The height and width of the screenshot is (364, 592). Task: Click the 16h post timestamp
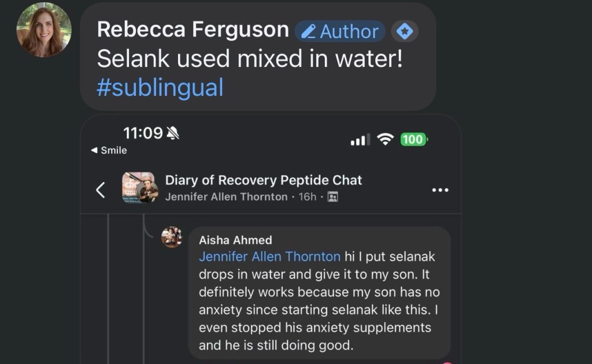coord(307,197)
